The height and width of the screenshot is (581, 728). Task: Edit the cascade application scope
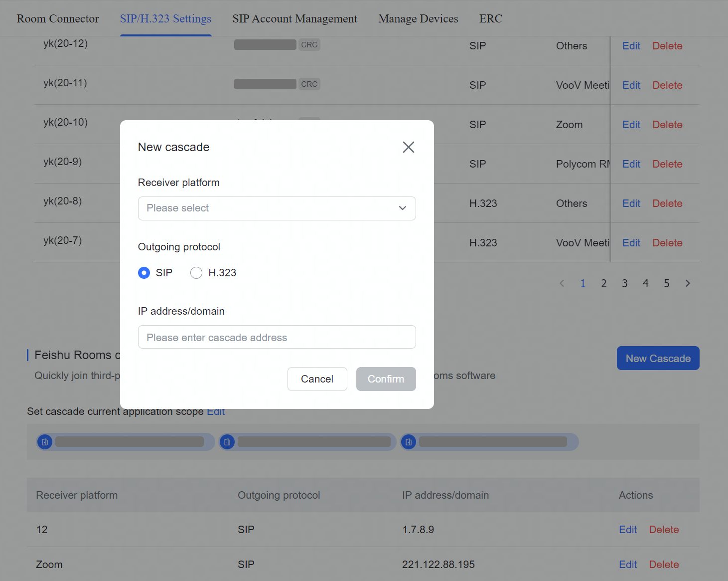(216, 411)
